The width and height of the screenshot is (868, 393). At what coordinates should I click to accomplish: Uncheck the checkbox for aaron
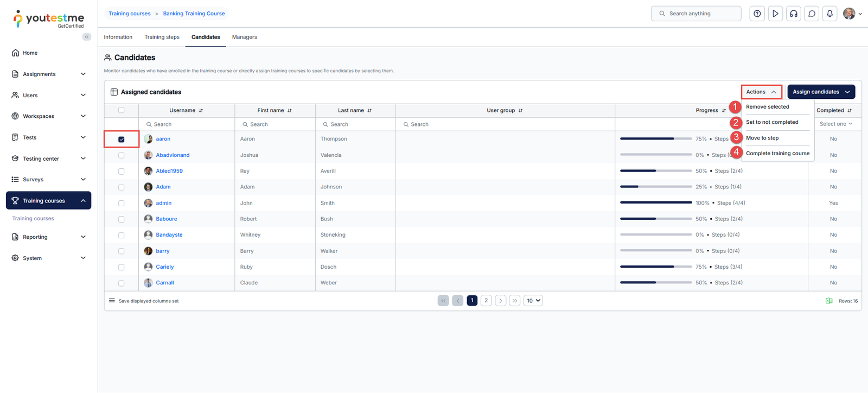point(122,140)
